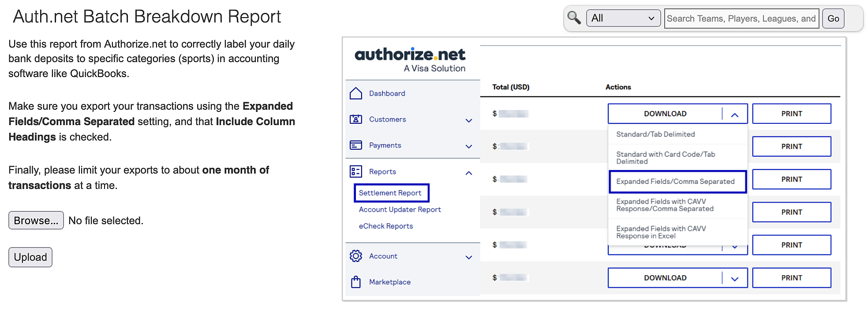
Task: Click the bottom row DOWNLOAD button
Action: (x=665, y=278)
